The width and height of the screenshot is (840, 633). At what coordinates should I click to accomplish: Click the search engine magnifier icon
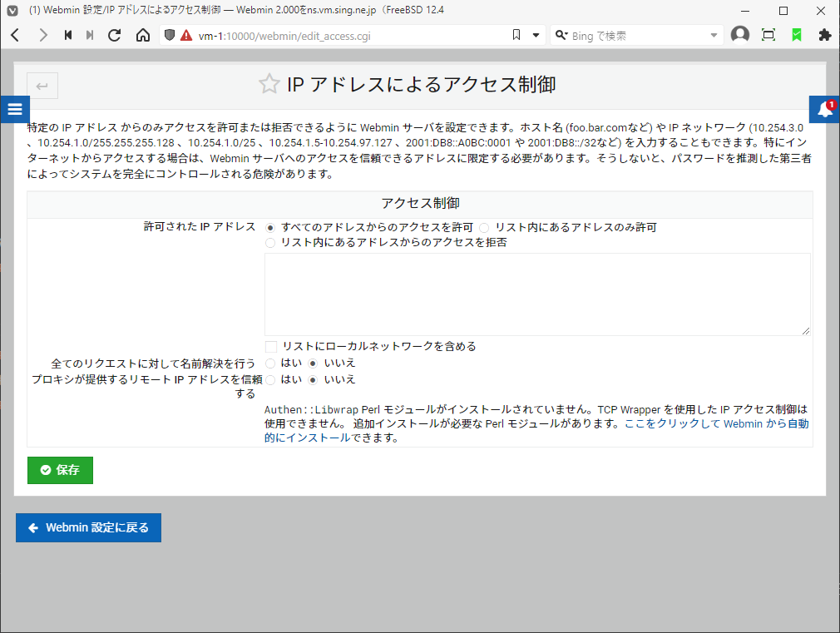(561, 36)
